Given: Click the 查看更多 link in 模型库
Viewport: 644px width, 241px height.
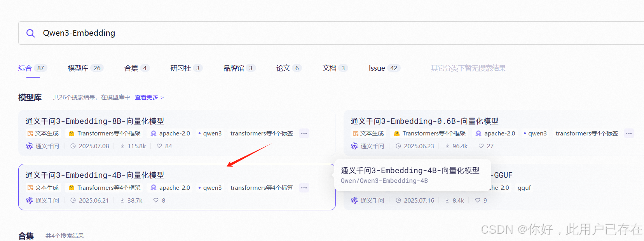Looking at the screenshot, I should [149, 97].
